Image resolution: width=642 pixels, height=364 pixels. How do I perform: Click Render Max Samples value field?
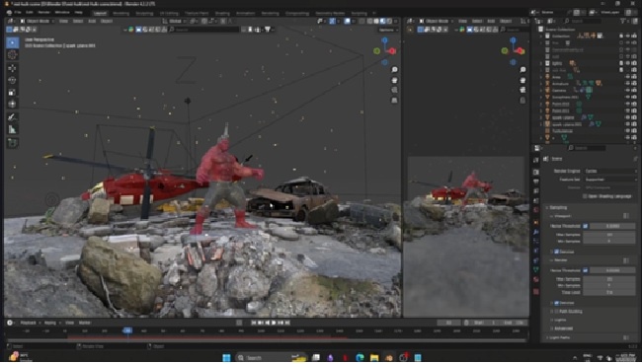(x=609, y=279)
